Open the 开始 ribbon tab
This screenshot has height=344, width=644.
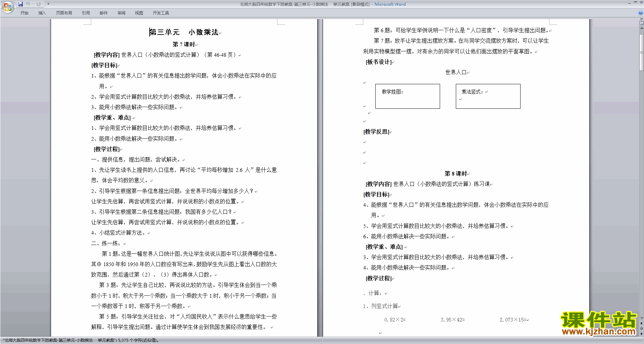click(x=24, y=13)
